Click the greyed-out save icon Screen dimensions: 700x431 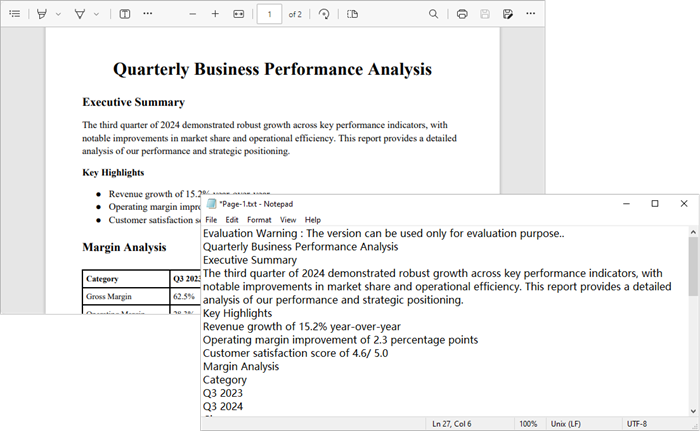[x=485, y=14]
